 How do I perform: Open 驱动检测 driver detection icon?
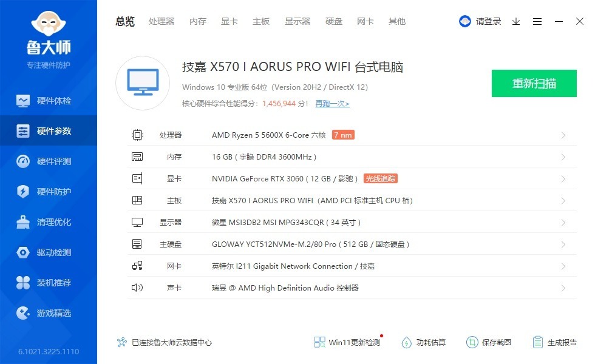pyautogui.click(x=23, y=252)
